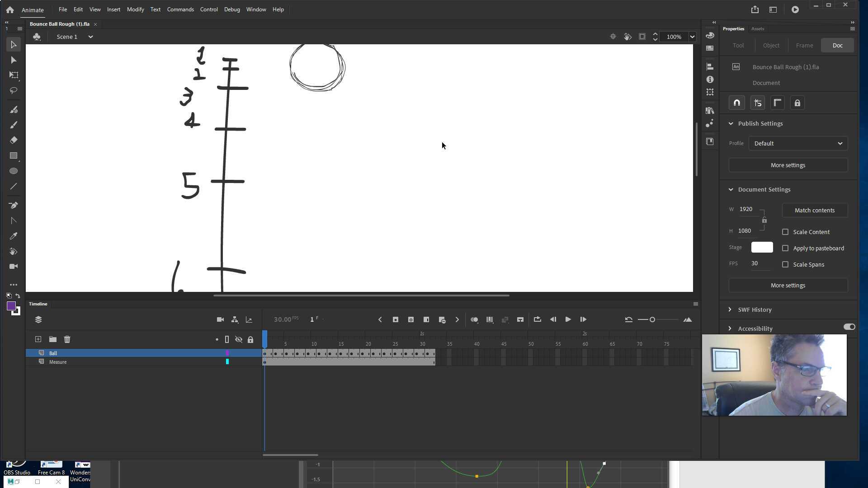Insert a new layer in the timeline

point(38,339)
